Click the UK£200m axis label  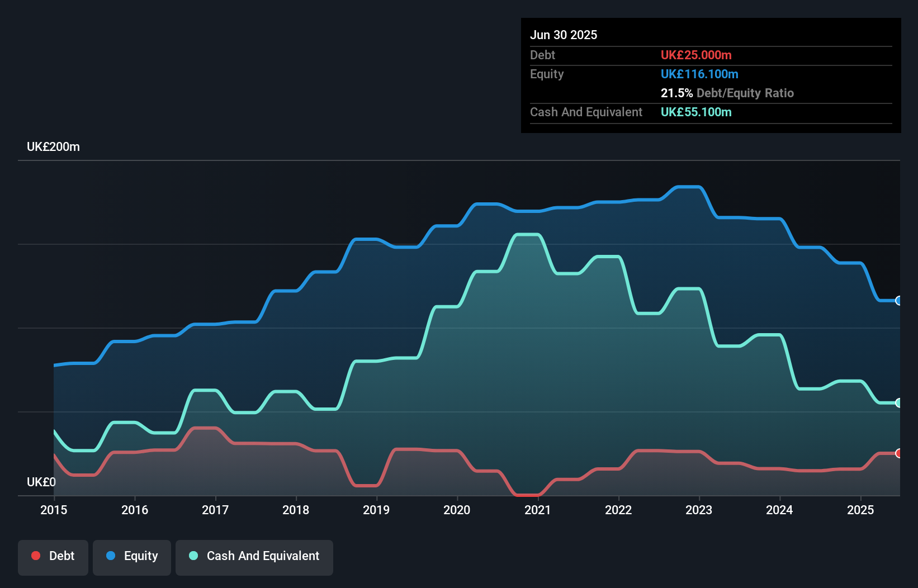(53, 146)
